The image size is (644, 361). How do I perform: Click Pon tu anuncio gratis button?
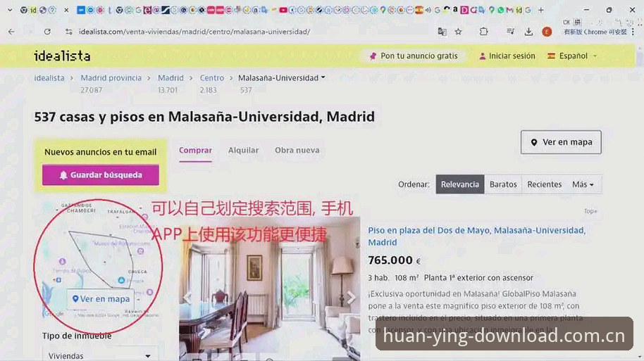[x=414, y=56]
